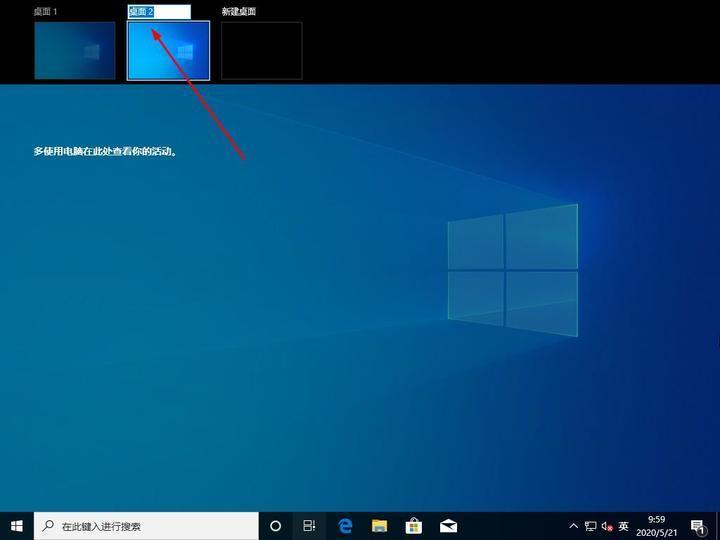Open the clock and date flyout

click(x=656, y=525)
